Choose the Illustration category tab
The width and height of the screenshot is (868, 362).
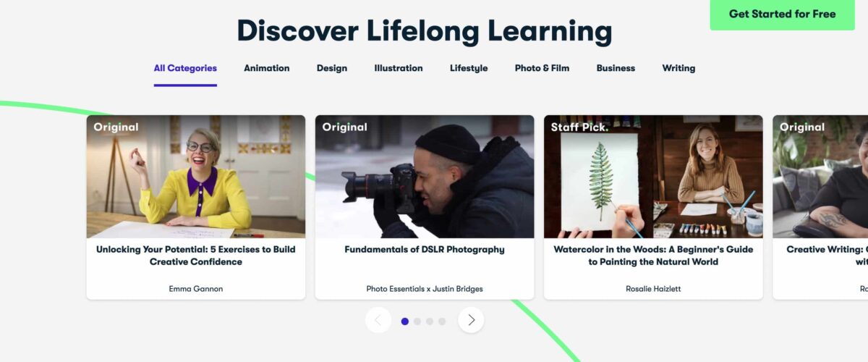pyautogui.click(x=399, y=68)
